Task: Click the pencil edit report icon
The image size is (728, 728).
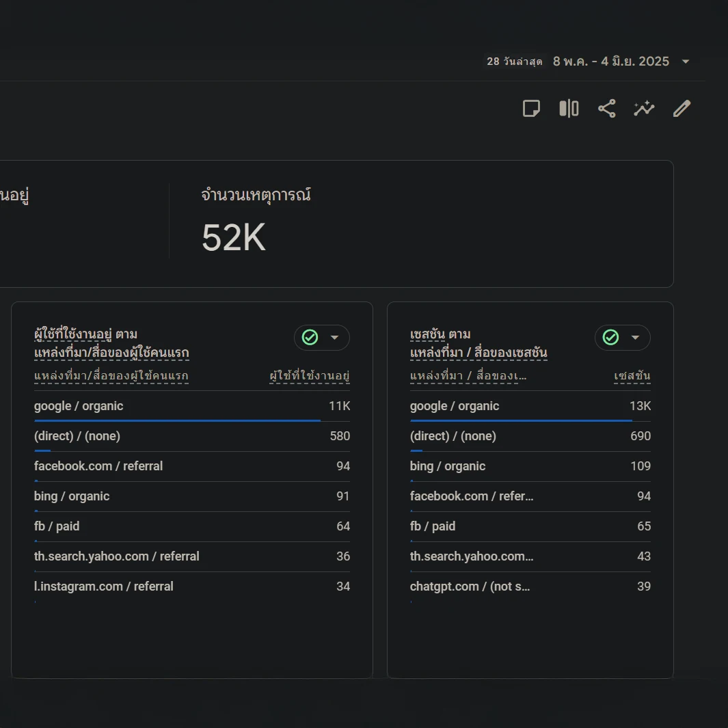Action: pos(682,109)
